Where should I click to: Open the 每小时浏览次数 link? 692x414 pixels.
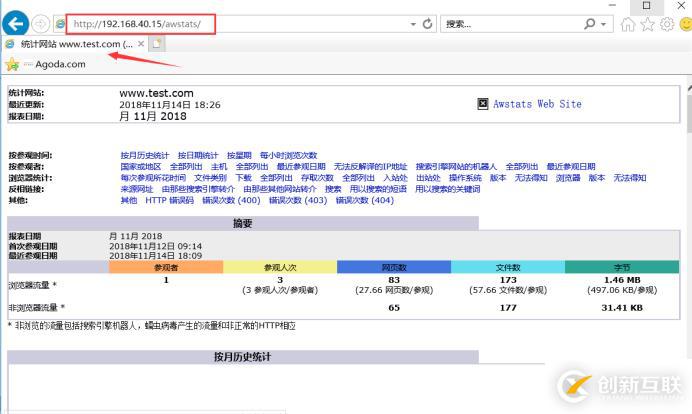coord(288,155)
